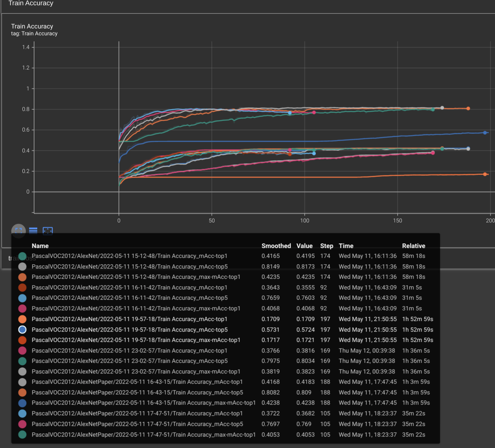
Task: Toggle the green circle for 17-47-51 max-mAcc-top1
Action: pyautogui.click(x=22, y=434)
